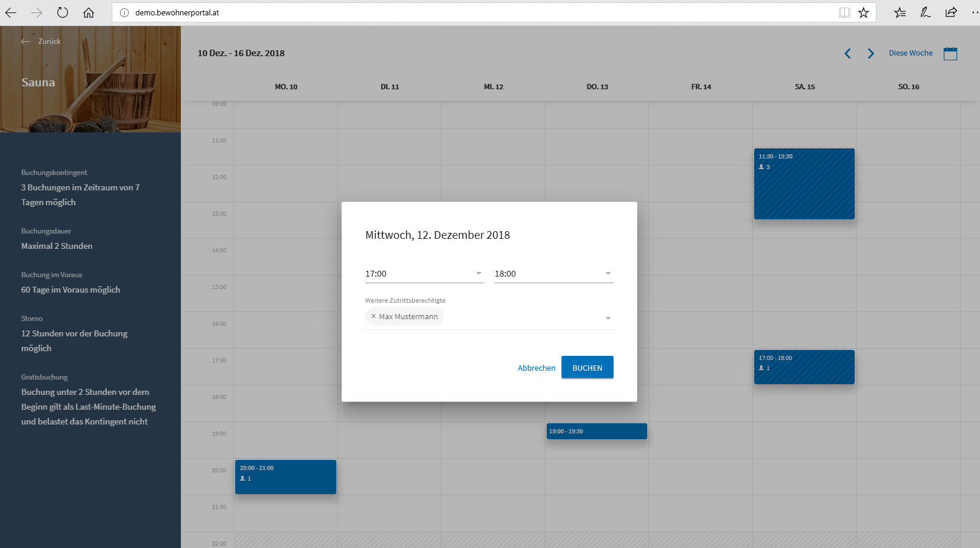This screenshot has width=980, height=548.
Task: Go back via Zurück link
Action: pos(41,41)
